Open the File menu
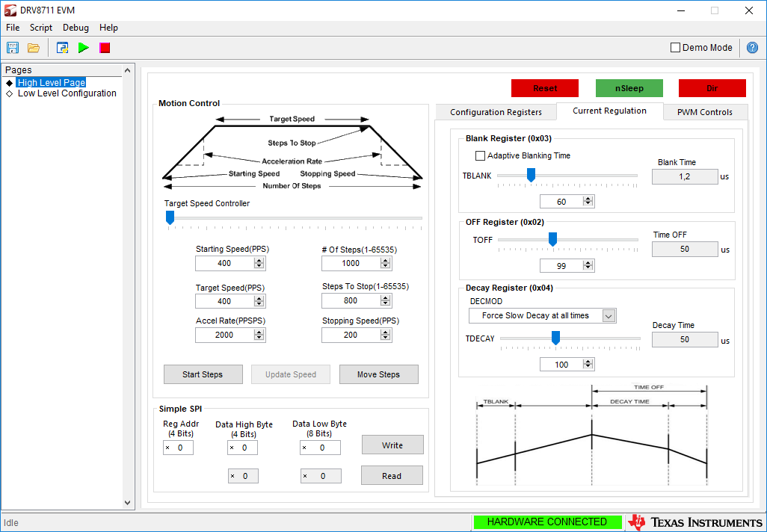The width and height of the screenshot is (767, 532). click(13, 28)
